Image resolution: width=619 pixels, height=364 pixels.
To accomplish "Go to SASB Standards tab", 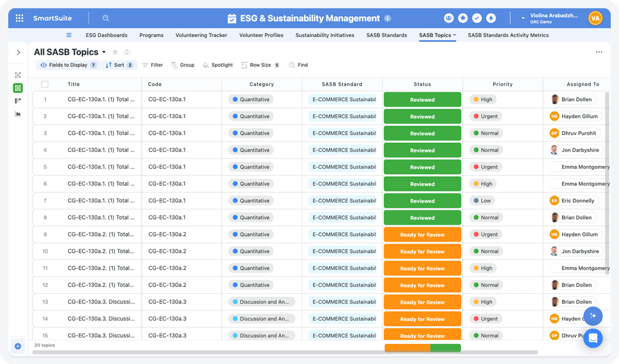I will coord(387,35).
